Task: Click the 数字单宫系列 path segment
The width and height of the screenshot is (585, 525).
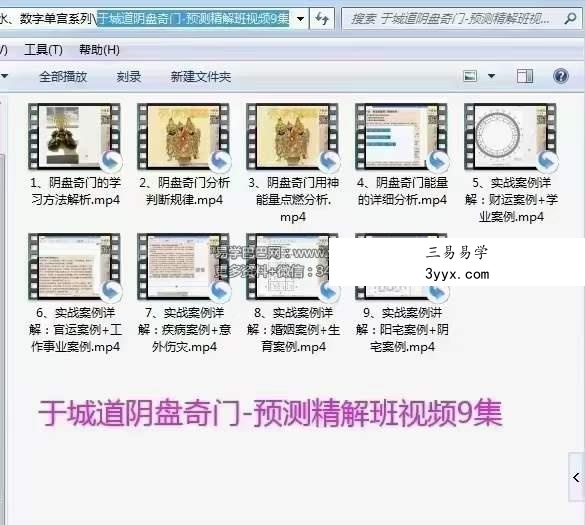Action: [56, 18]
